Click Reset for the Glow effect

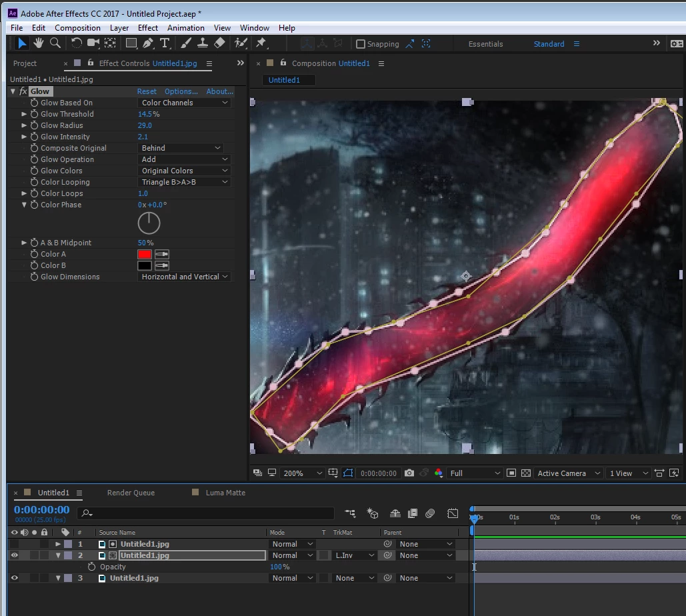147,91
